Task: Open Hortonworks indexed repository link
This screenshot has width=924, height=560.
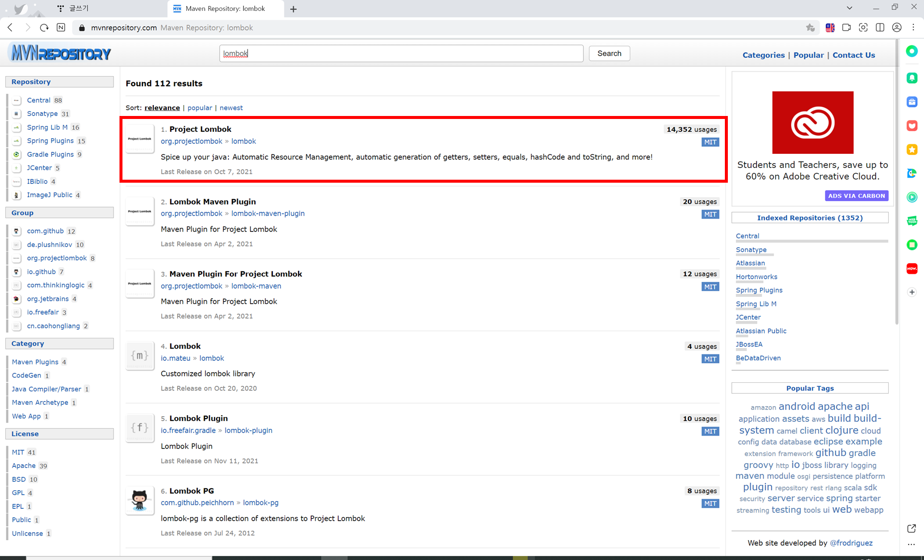Action: pyautogui.click(x=756, y=277)
